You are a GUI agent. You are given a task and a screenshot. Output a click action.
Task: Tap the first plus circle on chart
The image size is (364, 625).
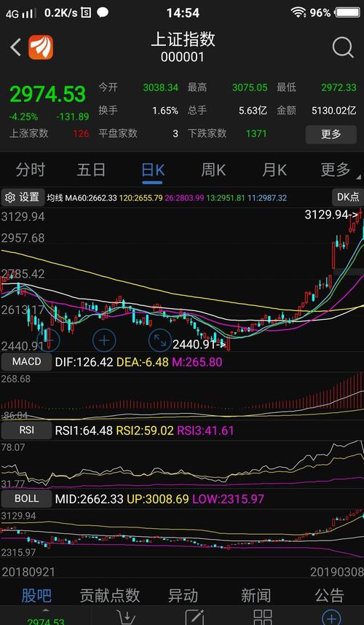pos(48,340)
